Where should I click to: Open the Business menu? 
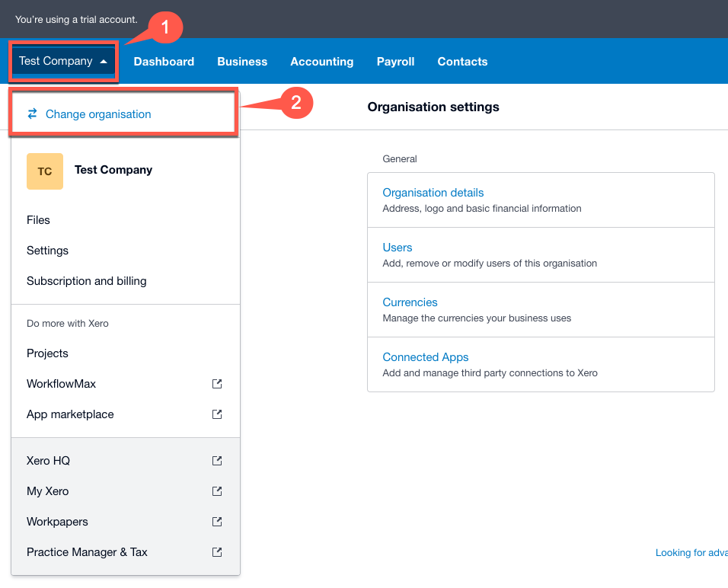click(242, 61)
